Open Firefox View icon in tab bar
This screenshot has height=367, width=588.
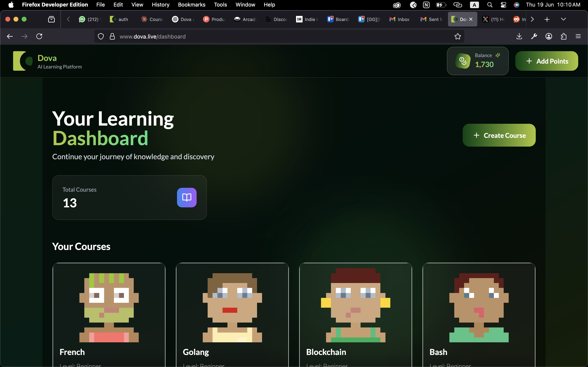tap(51, 19)
